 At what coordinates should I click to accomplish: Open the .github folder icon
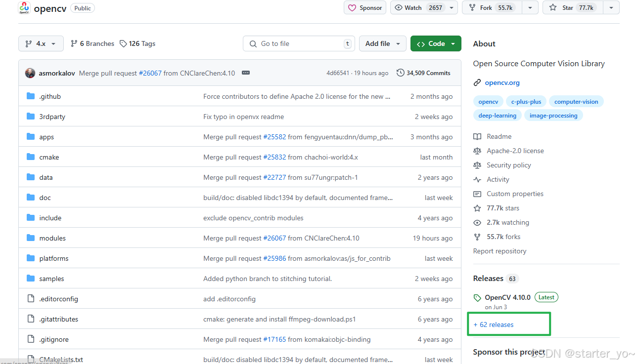31,96
